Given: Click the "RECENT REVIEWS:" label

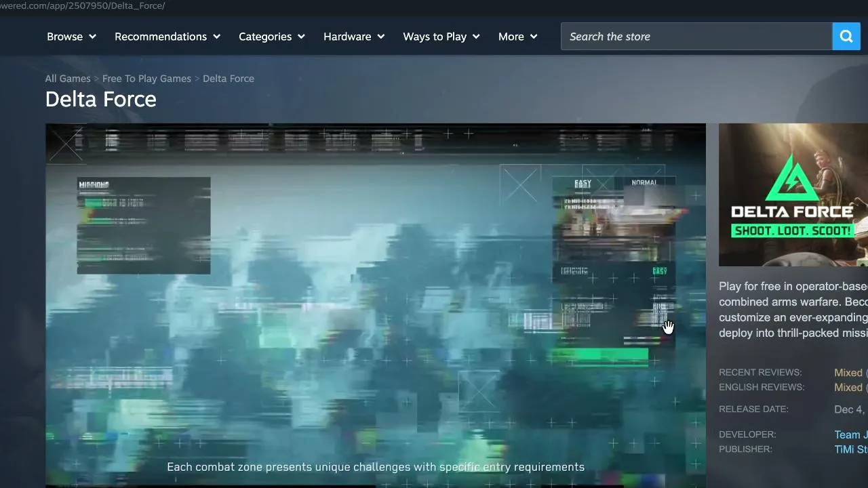Looking at the screenshot, I should point(760,373).
